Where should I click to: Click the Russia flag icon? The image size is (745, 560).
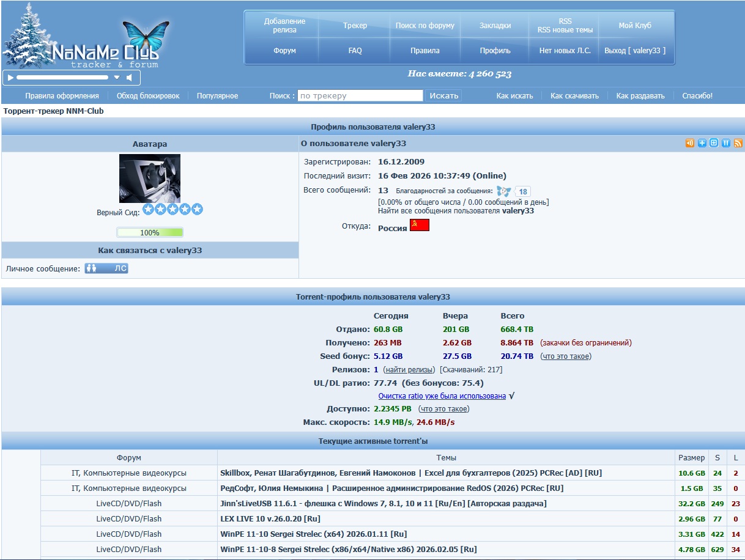(420, 226)
